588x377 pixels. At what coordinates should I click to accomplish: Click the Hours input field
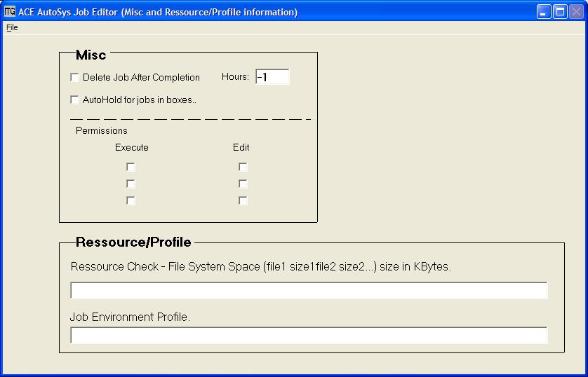pos(272,77)
